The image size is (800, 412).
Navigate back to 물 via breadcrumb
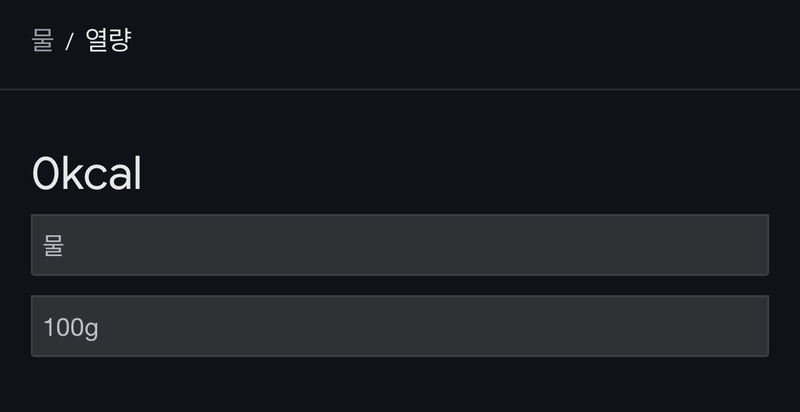coord(43,40)
